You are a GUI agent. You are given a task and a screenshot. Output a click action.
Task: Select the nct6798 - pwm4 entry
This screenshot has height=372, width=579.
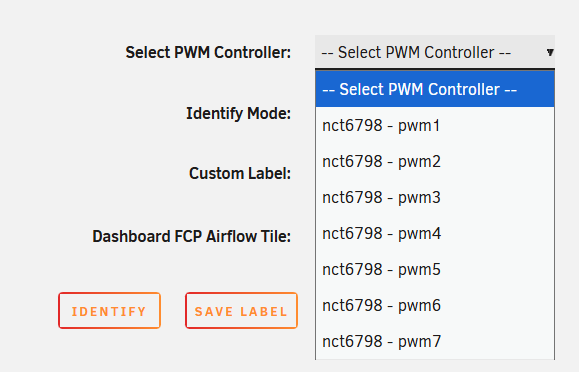(435, 233)
